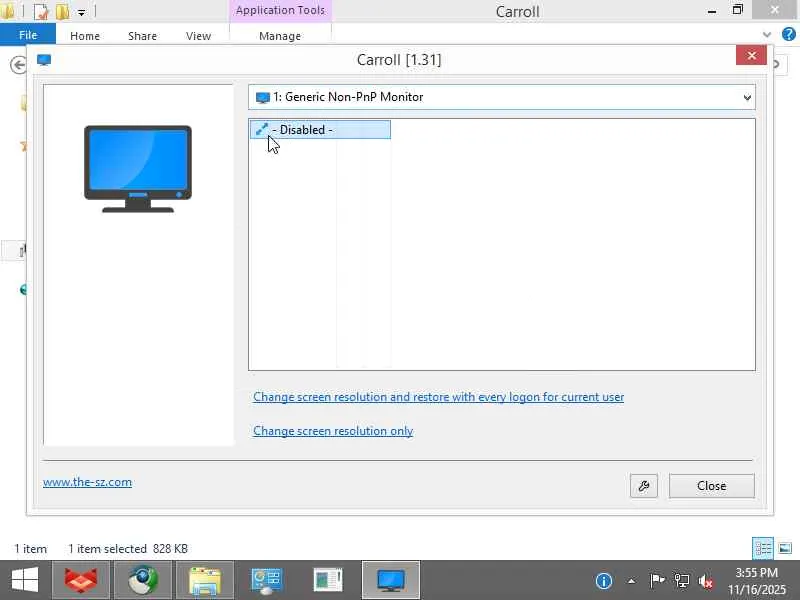
Task: Open the Windows Start button
Action: [24, 580]
